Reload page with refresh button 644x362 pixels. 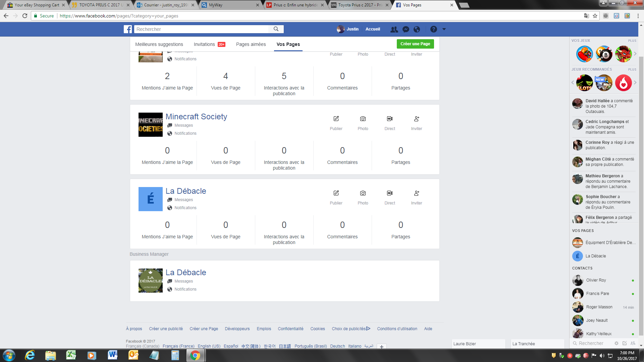click(x=24, y=16)
